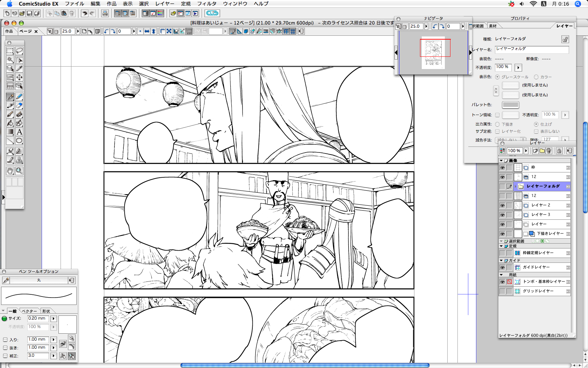Viewport: 588px width, 368px height.
Task: Hide the 枠 layer via eye icon
Action: click(x=502, y=168)
